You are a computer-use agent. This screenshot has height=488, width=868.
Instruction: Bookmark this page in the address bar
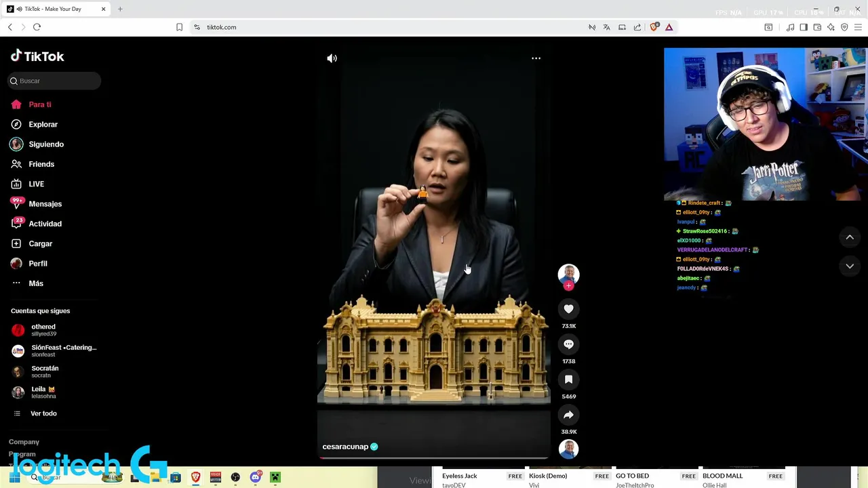pyautogui.click(x=179, y=27)
